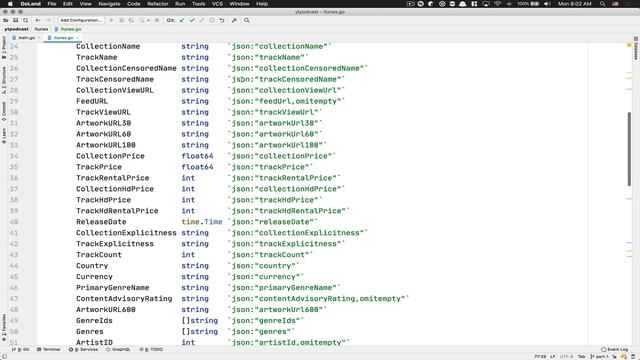Screen dimensions: 640x360
Task: Open settings via wrench icon
Action: click(234, 20)
